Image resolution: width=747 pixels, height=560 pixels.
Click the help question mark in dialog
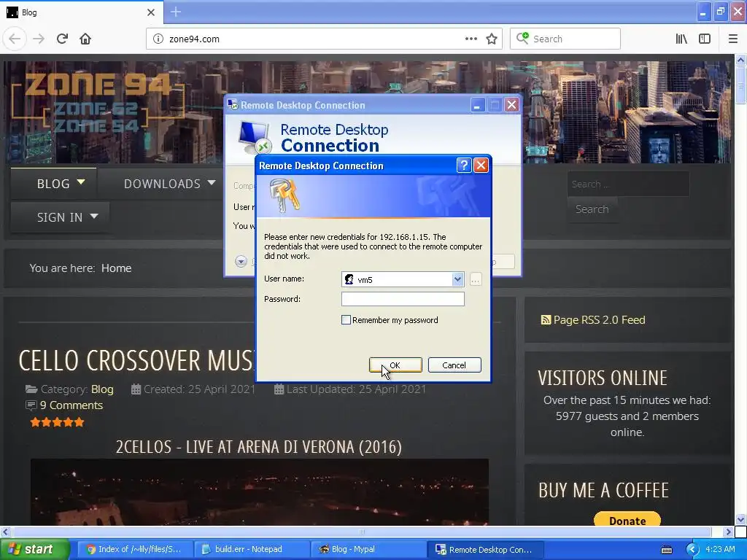pyautogui.click(x=463, y=166)
